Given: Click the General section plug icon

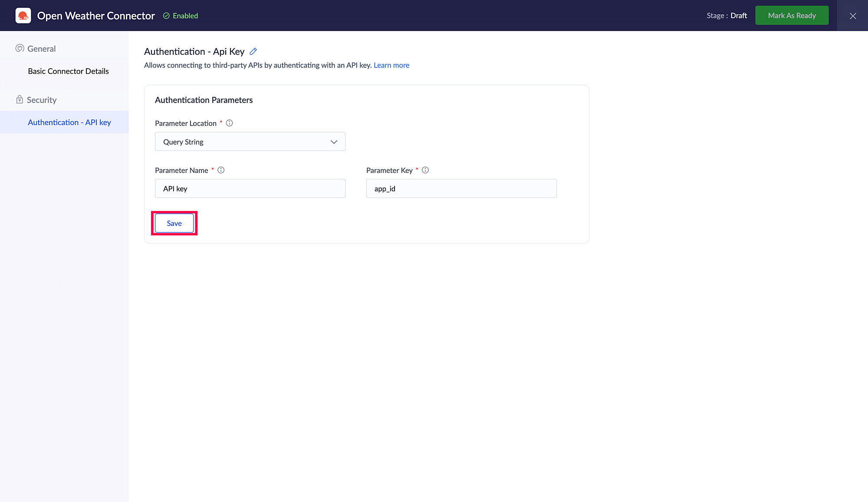Looking at the screenshot, I should (20, 49).
